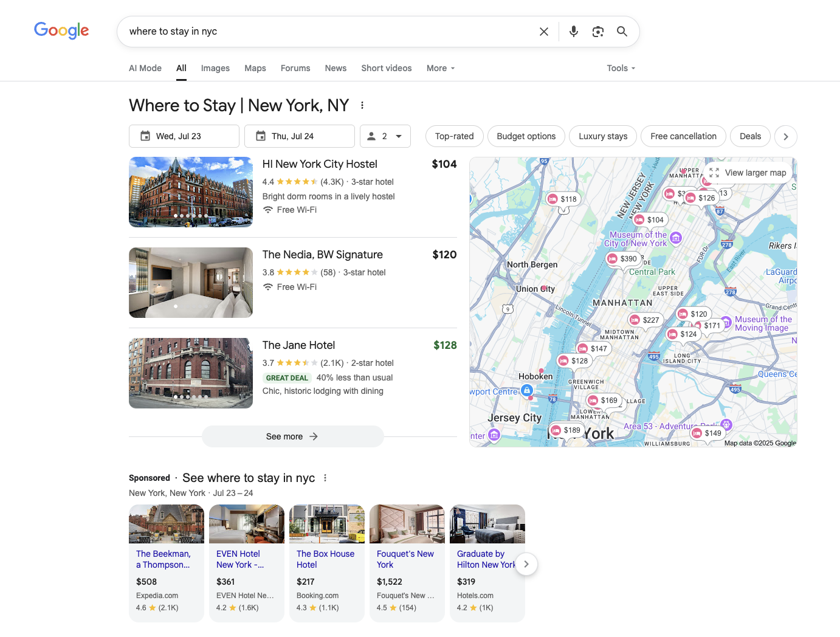
Task: Click the $128 hotel map pin
Action: (574, 360)
